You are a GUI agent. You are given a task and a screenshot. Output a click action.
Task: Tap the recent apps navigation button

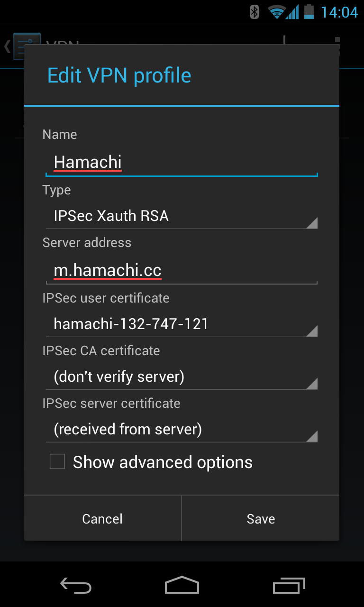coord(289,585)
